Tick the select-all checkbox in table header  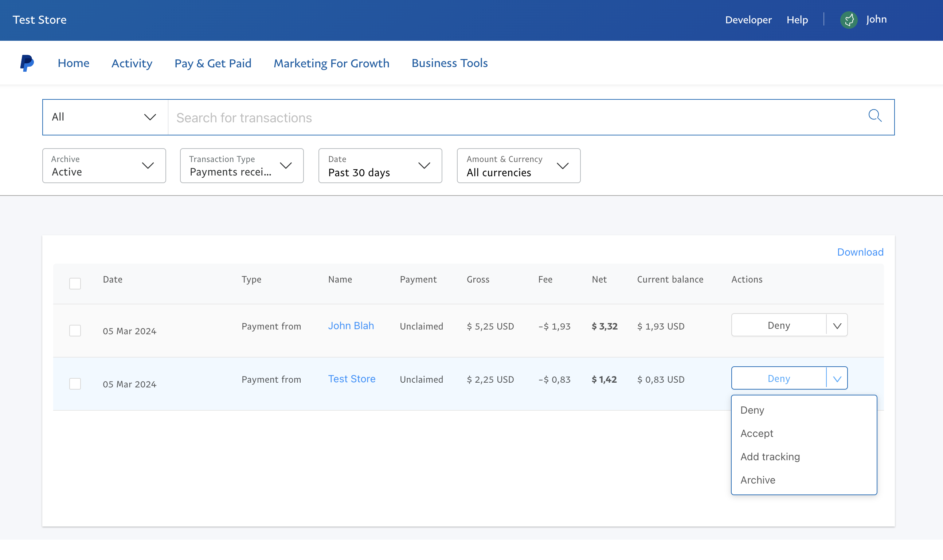pyautogui.click(x=75, y=283)
